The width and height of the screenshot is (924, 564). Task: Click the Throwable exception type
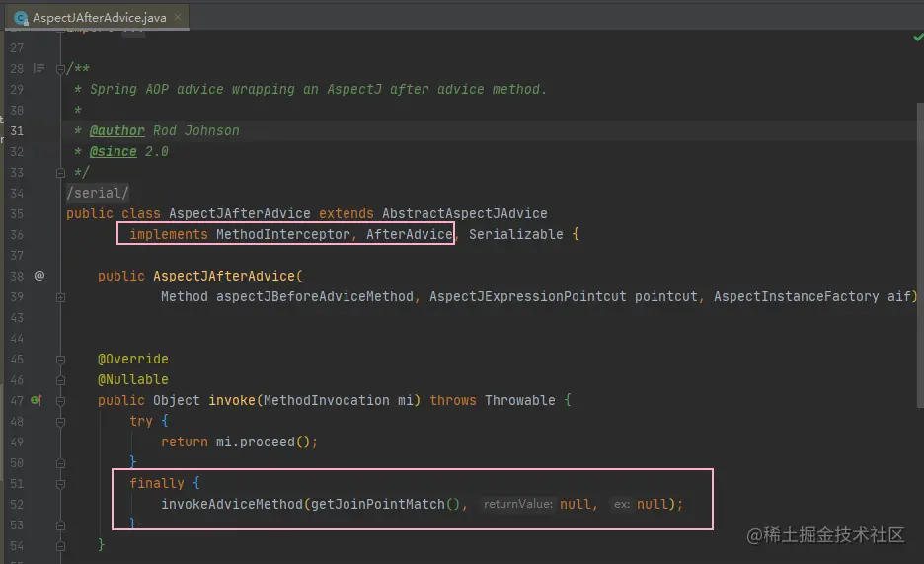519,400
